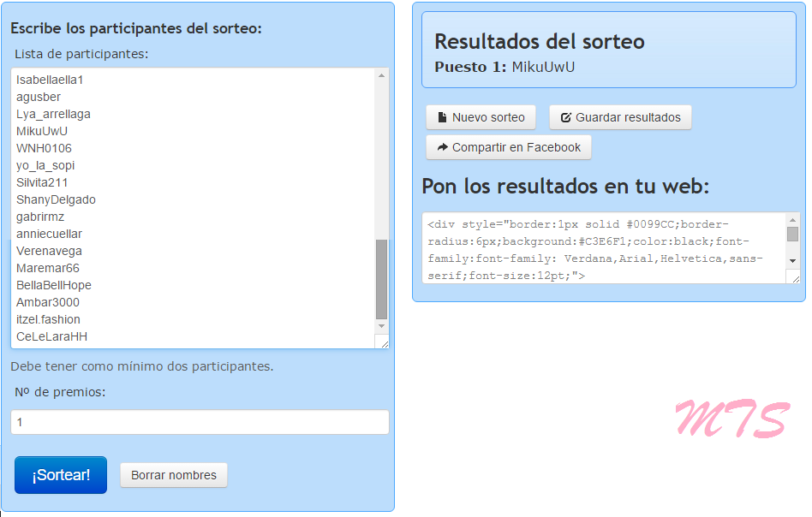This screenshot has width=812, height=517.
Task: Click the embed code scroll-up arrow
Action: tap(793, 219)
